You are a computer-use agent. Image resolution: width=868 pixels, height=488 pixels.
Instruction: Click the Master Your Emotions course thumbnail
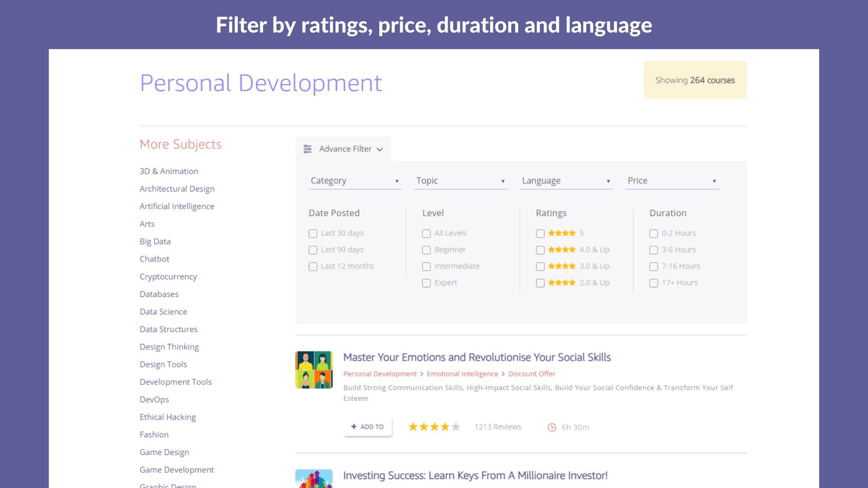point(314,370)
